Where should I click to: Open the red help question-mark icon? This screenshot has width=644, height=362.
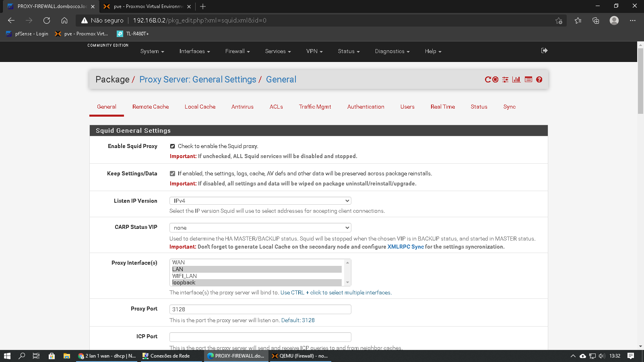click(539, 80)
